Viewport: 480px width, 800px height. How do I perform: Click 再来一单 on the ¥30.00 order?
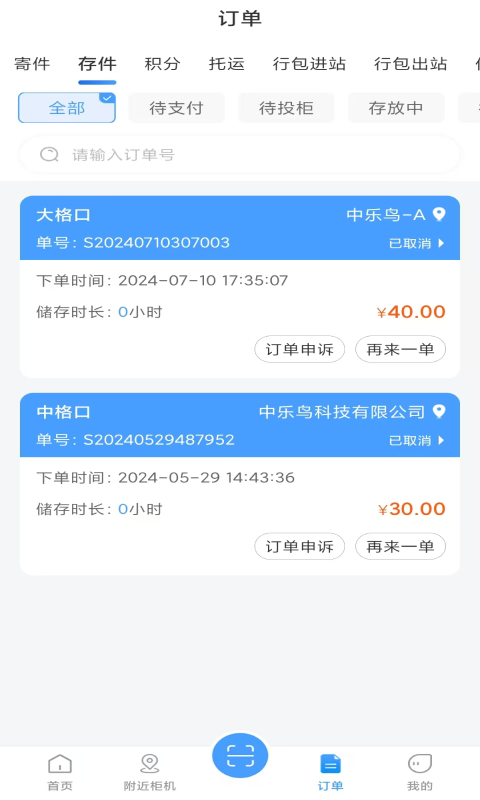point(400,546)
